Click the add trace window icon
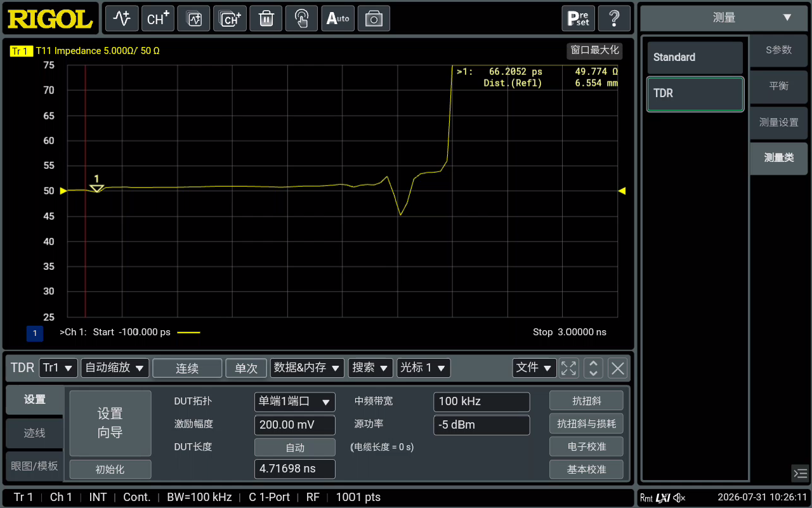 pyautogui.click(x=193, y=18)
